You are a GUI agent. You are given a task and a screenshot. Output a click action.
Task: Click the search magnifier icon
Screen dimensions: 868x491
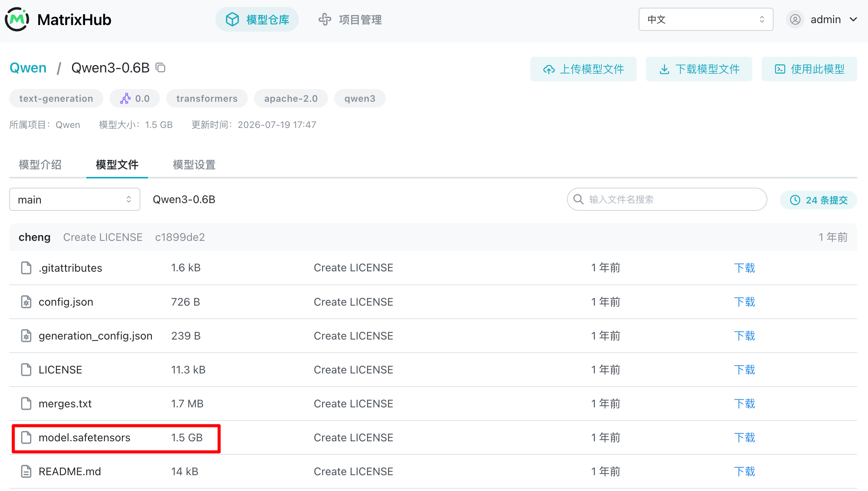click(578, 199)
